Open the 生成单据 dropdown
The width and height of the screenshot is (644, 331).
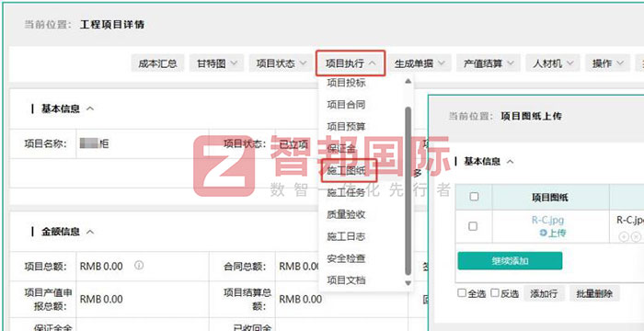[420, 63]
